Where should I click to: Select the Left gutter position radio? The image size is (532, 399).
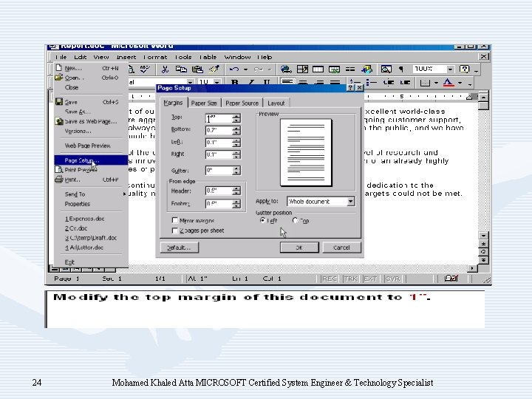pos(262,220)
